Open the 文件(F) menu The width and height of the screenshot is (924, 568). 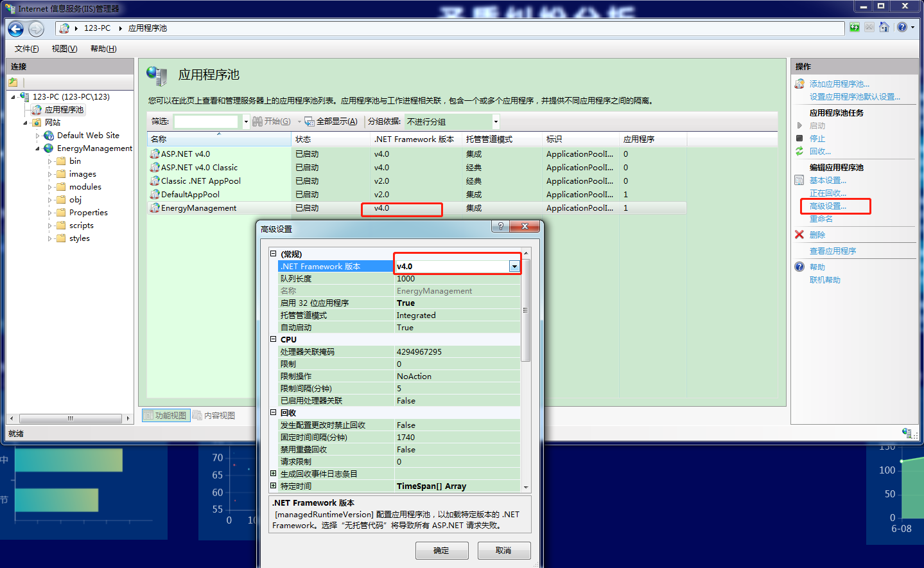coord(26,49)
